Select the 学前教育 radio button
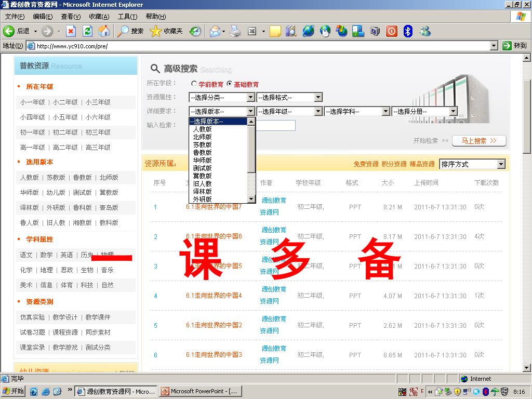The height and width of the screenshot is (399, 532). [x=194, y=84]
